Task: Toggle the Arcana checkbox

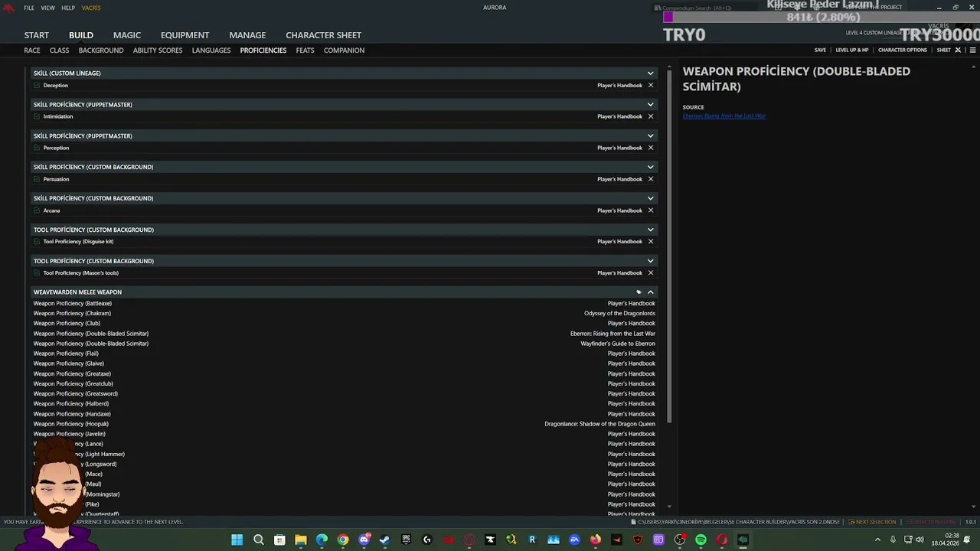Action: click(x=37, y=210)
